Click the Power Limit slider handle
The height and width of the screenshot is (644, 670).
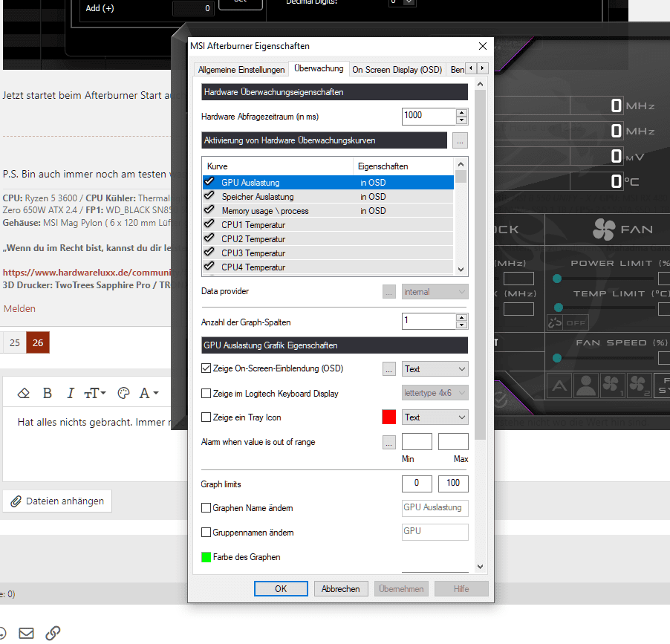click(x=557, y=279)
